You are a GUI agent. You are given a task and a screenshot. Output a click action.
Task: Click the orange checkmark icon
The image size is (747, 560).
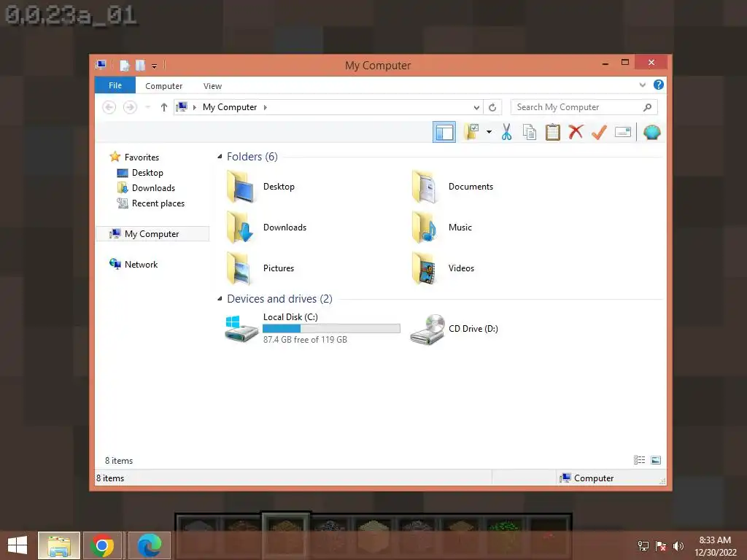599,132
